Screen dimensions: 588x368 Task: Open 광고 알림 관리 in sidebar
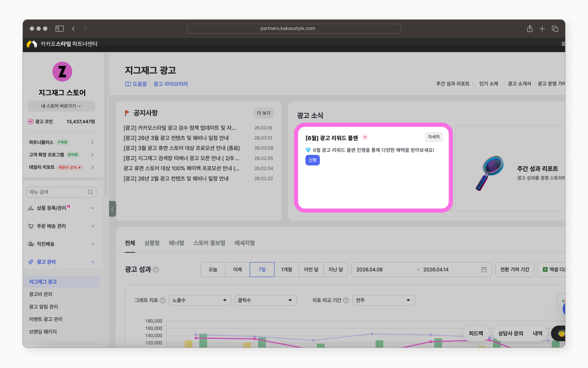43,307
